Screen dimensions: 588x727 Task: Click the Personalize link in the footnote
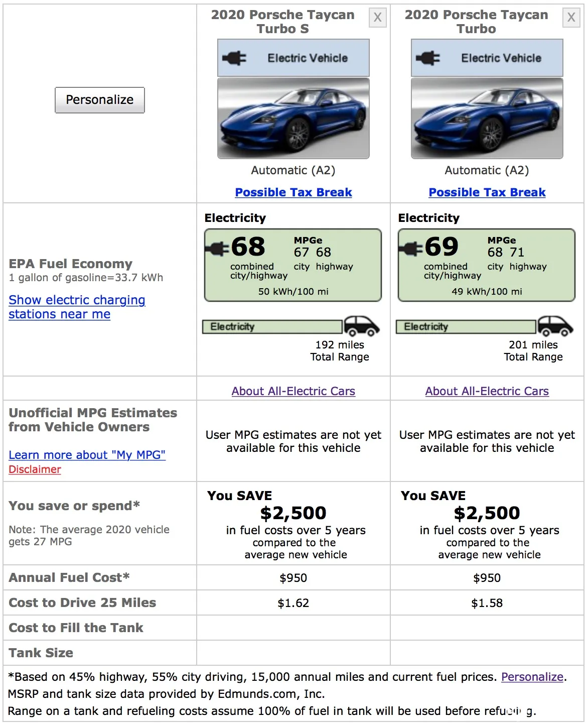click(532, 677)
